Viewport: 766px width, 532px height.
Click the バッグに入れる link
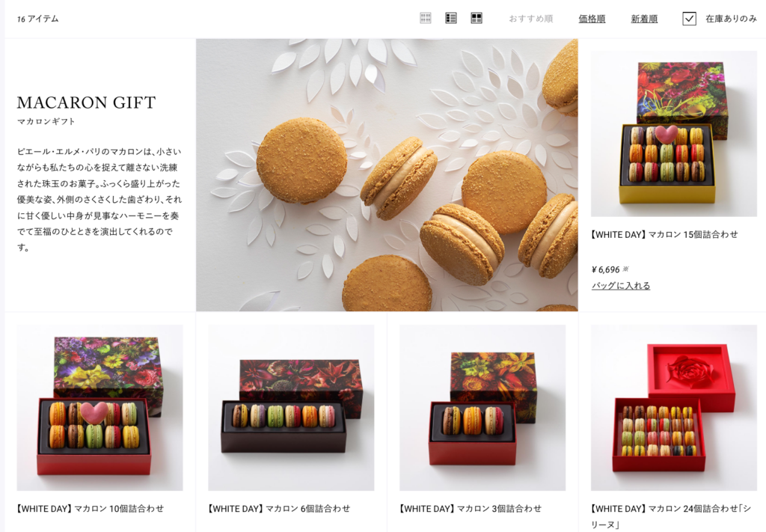(x=620, y=285)
